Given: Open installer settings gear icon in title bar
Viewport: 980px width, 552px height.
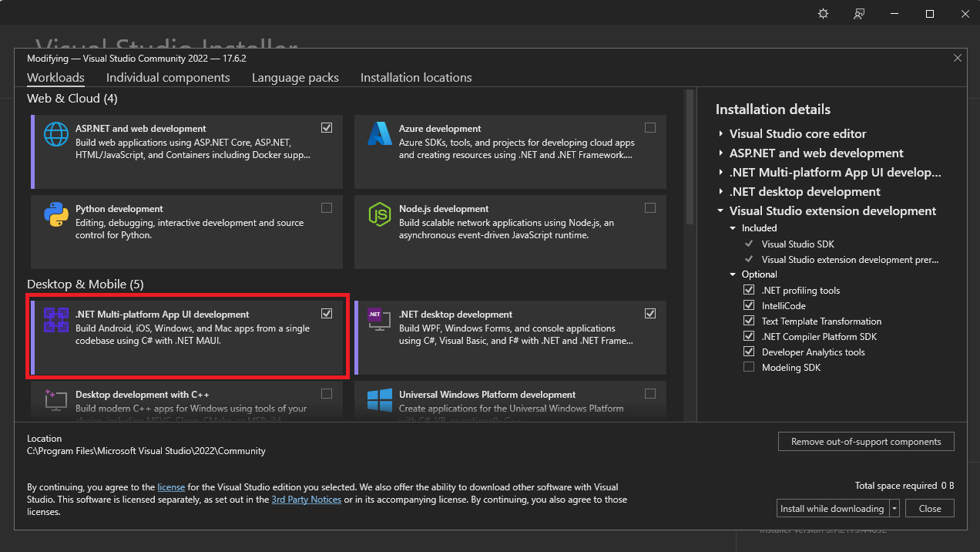Looking at the screenshot, I should pos(823,14).
